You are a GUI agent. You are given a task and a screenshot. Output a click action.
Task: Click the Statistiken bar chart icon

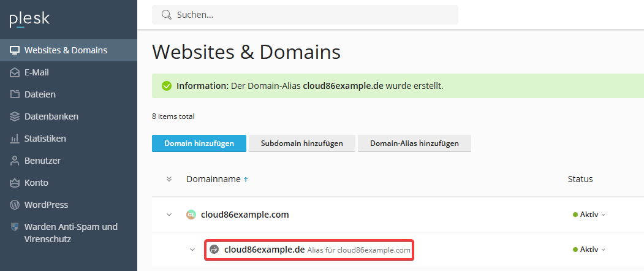click(15, 139)
